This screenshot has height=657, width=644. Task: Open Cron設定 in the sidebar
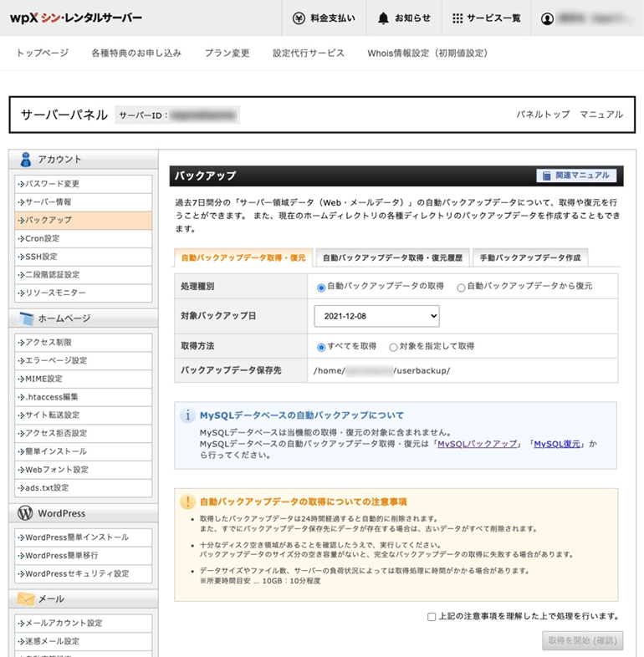click(x=83, y=238)
